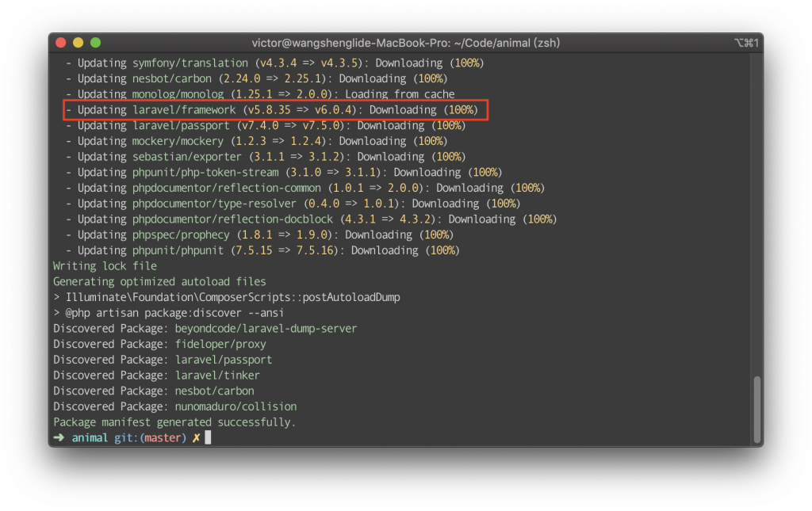Screen dimensions: 812x511
Task: Click 'Loading from cache' text in monolog line
Action: (400, 94)
